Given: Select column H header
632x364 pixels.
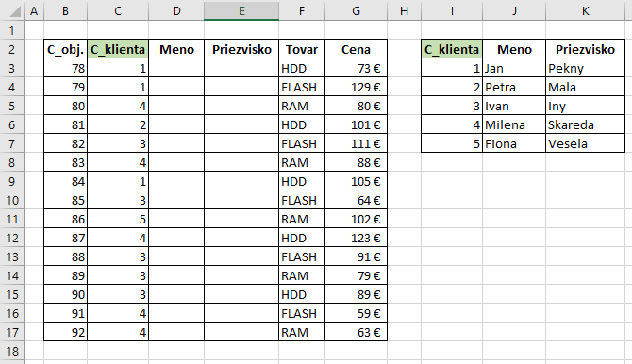Looking at the screenshot, I should (405, 11).
